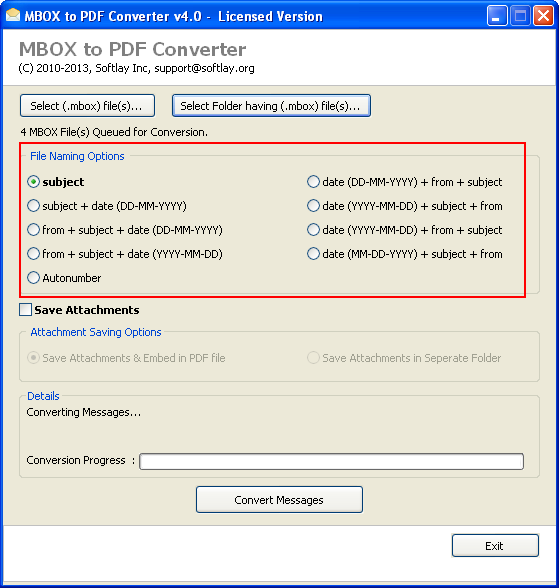Click the Conversion Progress bar

pos(331,461)
